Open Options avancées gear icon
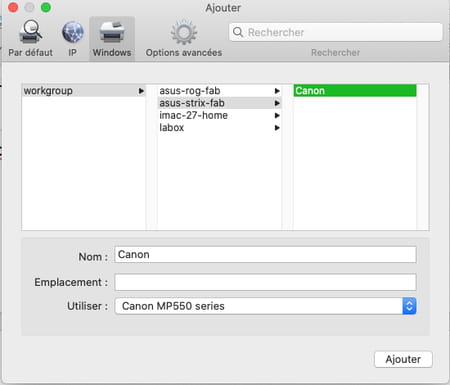The height and width of the screenshot is (385, 450). pyautogui.click(x=184, y=32)
